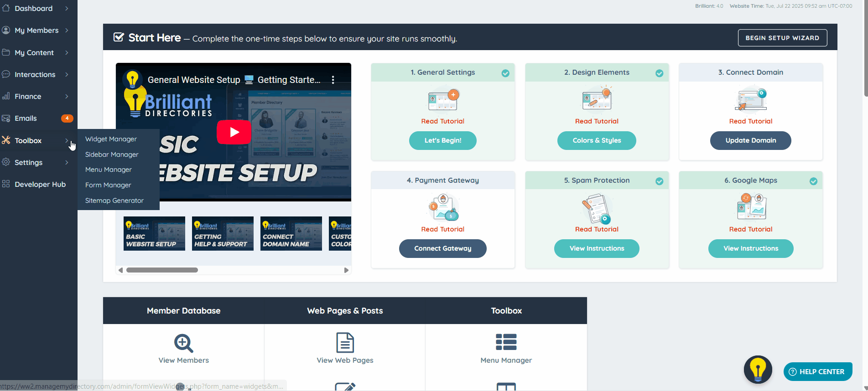Click the Google Maps completed checkmark
Viewport: 868px width, 391px height.
[813, 181]
